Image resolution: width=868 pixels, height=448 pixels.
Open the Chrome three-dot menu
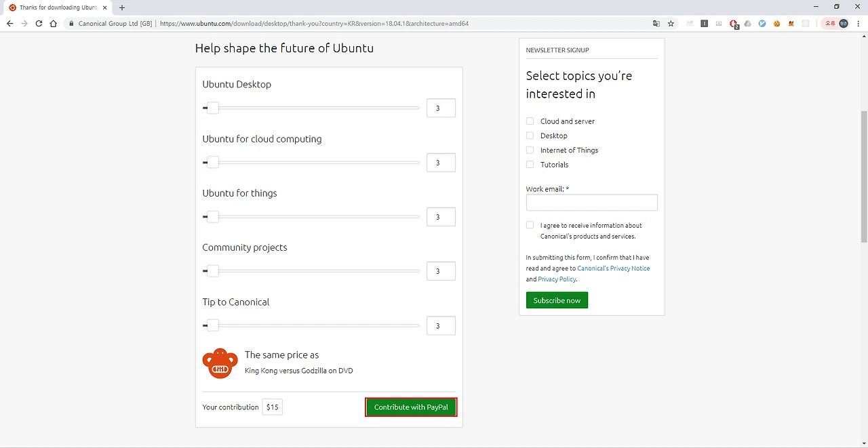tap(859, 23)
